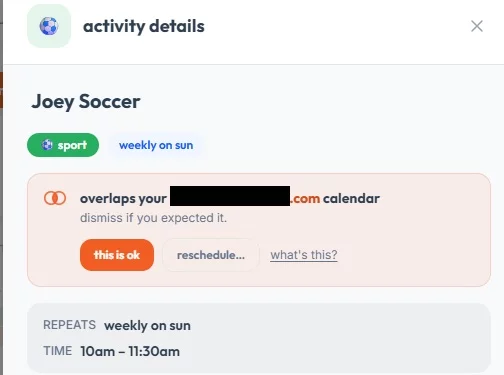Select the Joey Soccer title
This screenshot has width=504, height=375.
(86, 102)
